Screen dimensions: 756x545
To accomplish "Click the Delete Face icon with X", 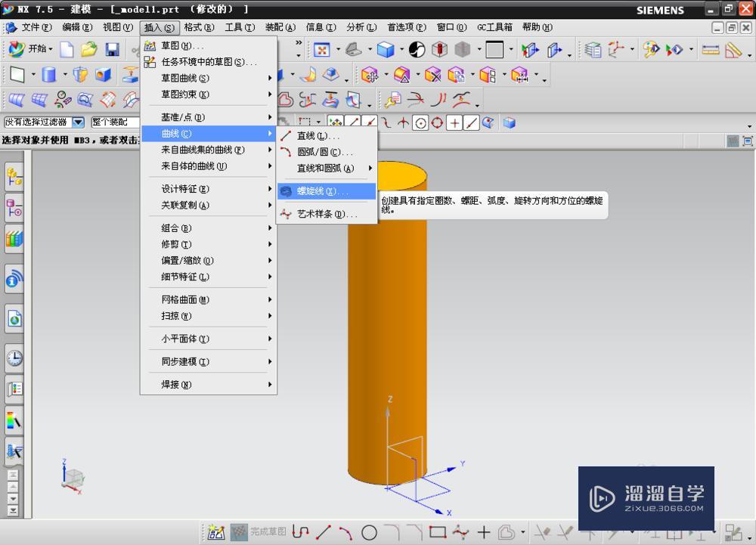I will coord(432,75).
